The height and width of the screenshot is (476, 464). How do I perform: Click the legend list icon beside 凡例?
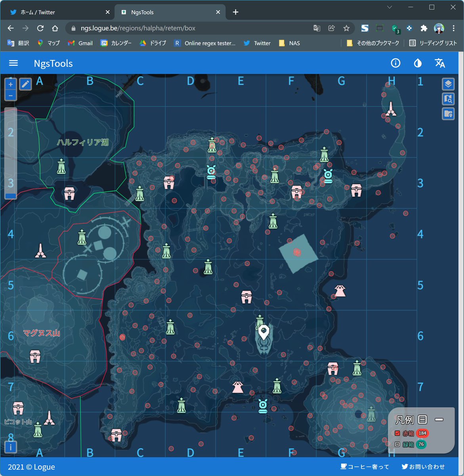pos(422,419)
